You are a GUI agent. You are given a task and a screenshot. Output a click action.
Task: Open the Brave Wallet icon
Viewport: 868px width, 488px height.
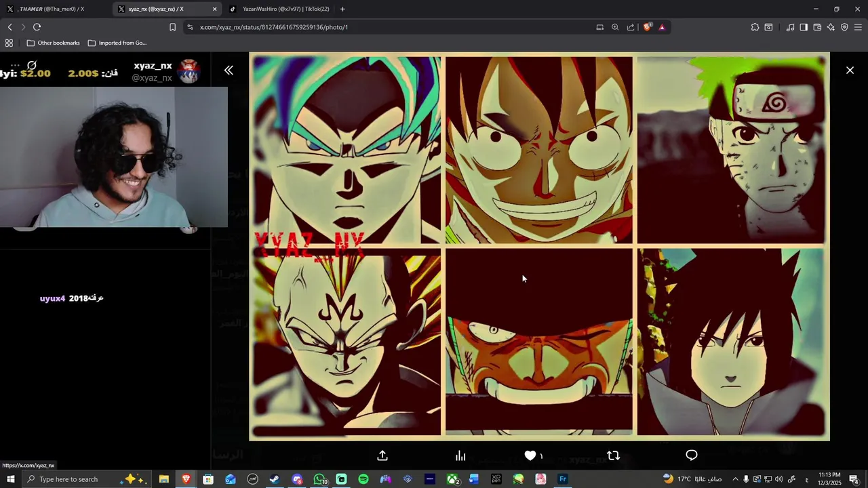(817, 27)
